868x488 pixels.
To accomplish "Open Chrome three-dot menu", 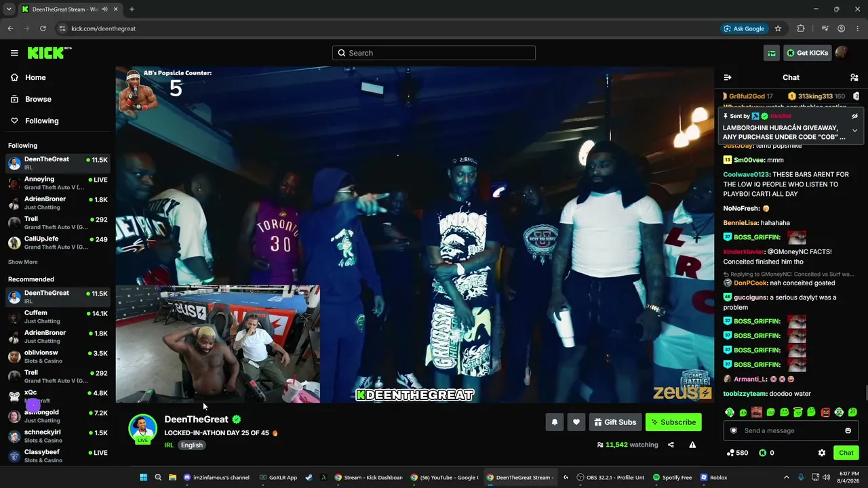I will click(857, 28).
